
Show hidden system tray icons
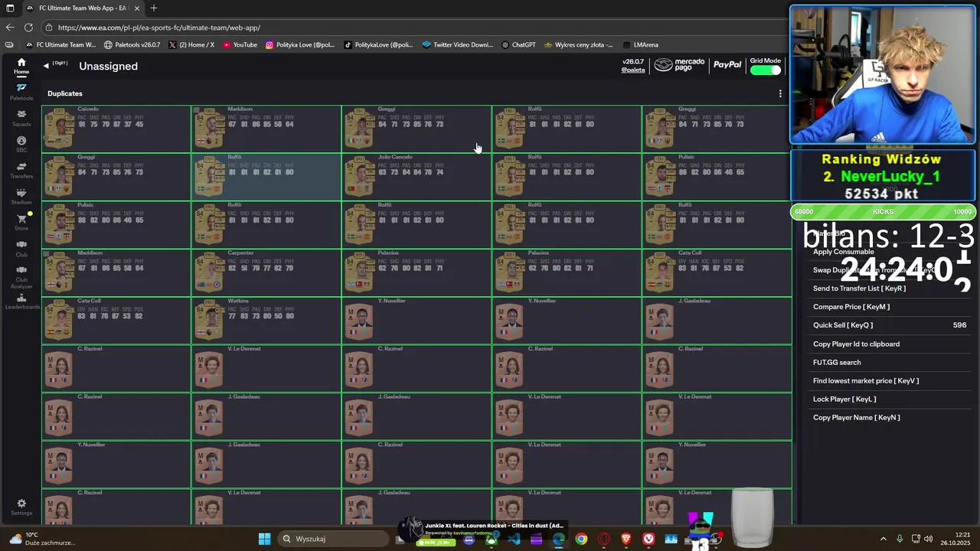click(883, 539)
